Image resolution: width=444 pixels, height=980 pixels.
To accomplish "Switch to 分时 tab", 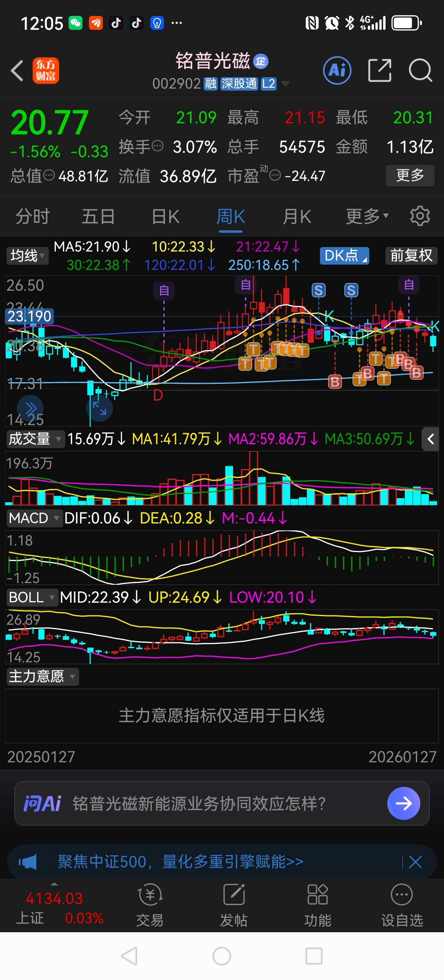I will [x=33, y=216].
